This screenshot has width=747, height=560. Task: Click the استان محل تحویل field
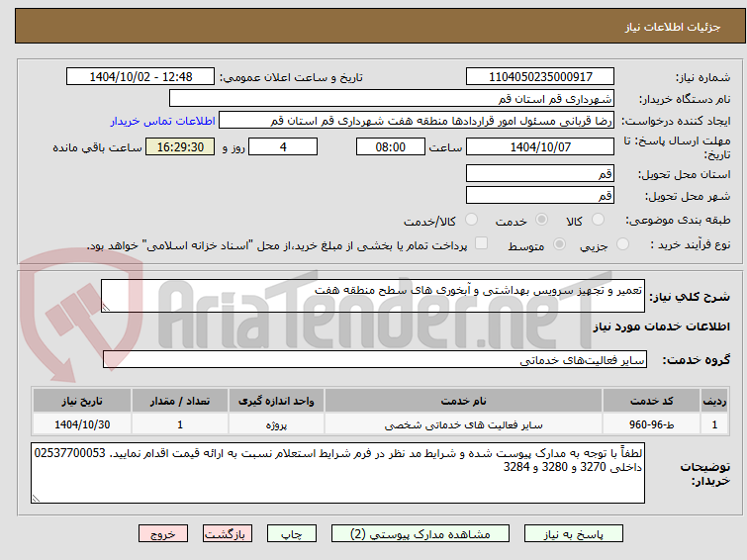pyautogui.click(x=540, y=173)
